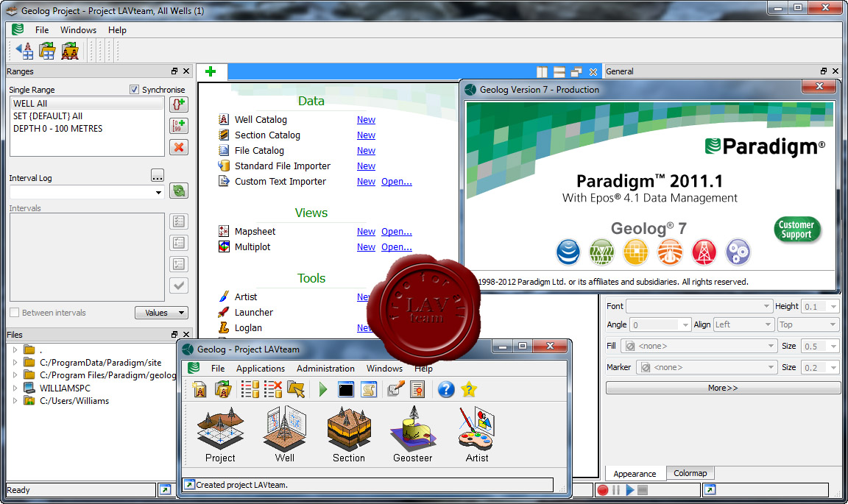Open the Applications menu in launcher window
The width and height of the screenshot is (848, 504).
[x=260, y=369]
